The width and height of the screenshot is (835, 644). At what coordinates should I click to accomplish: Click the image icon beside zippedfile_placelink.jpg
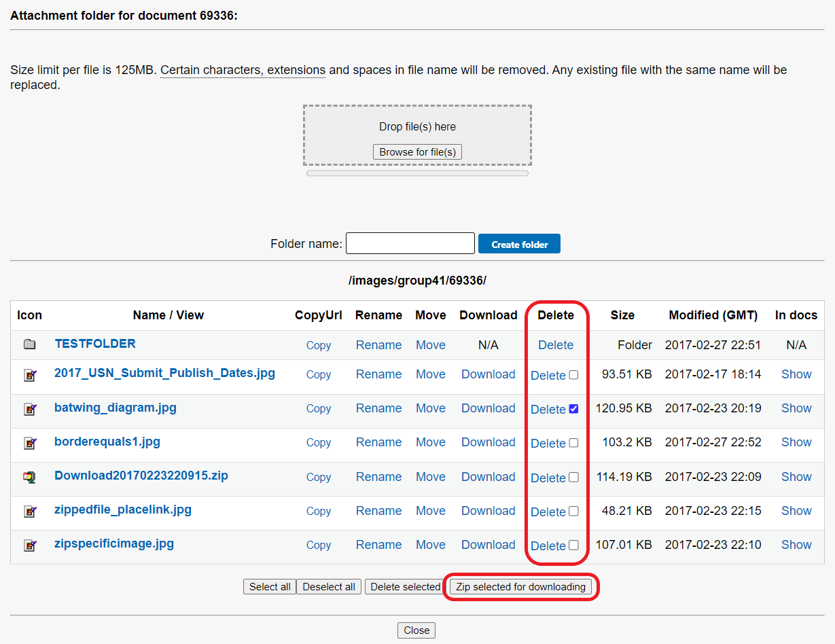29,512
